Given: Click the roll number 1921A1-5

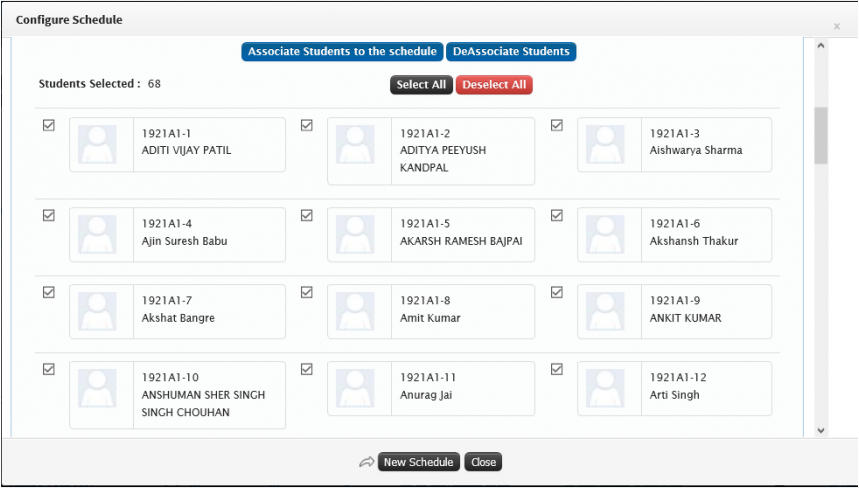Looking at the screenshot, I should pyautogui.click(x=425, y=223).
